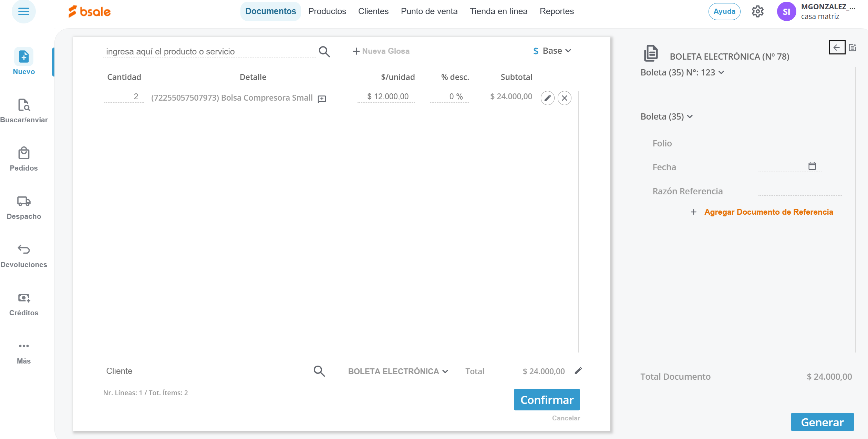This screenshot has height=439, width=868.
Task: Click the Folio input field
Action: coord(800,143)
